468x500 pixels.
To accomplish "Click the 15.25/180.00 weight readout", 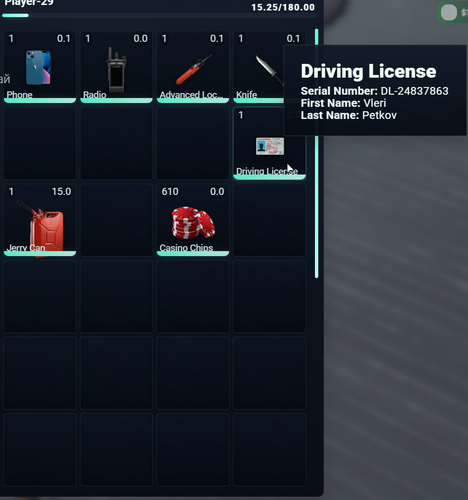I will [x=283, y=7].
